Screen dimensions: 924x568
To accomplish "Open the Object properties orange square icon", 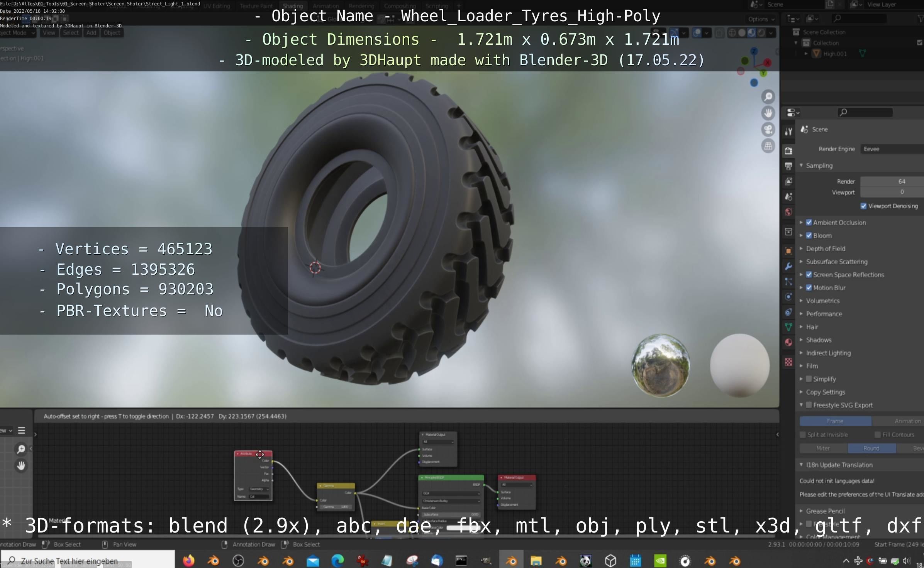I will click(788, 251).
